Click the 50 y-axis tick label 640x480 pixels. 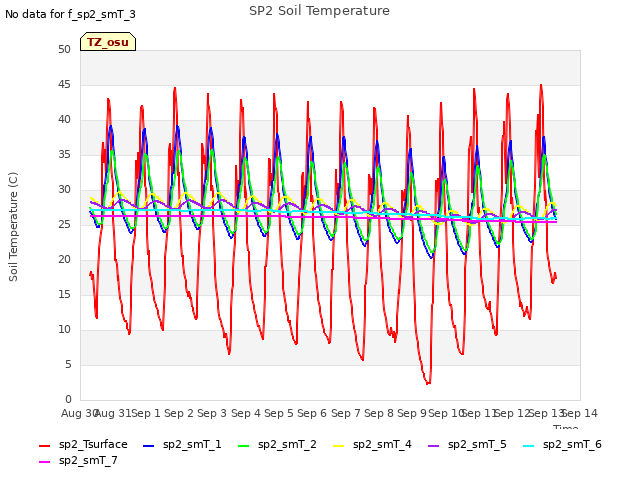(64, 49)
